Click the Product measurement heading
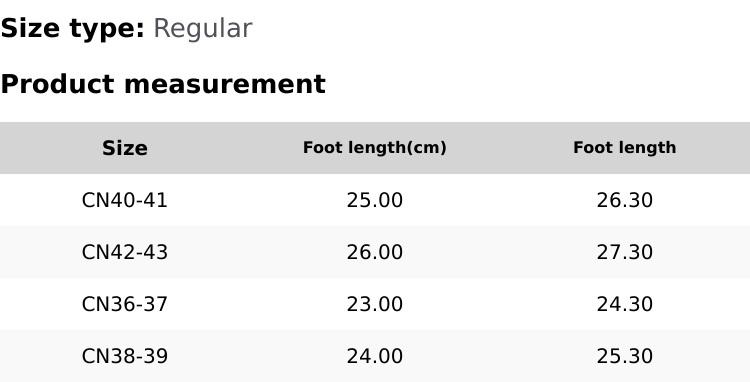The width and height of the screenshot is (750, 382). tap(163, 84)
